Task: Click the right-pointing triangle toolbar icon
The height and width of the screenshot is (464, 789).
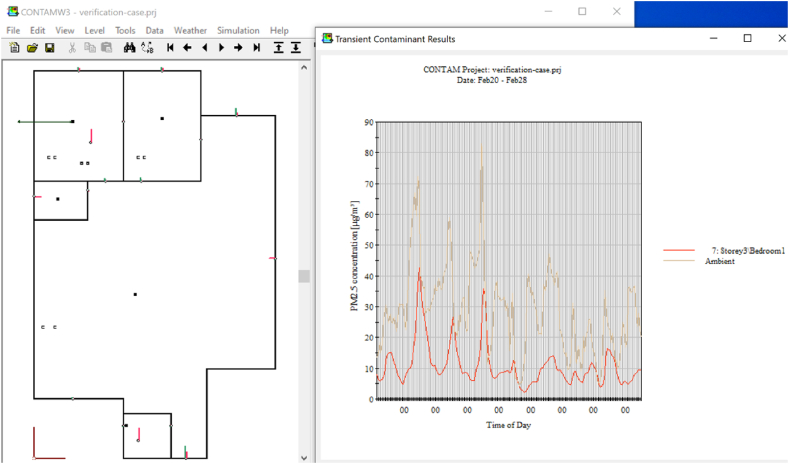Action: click(x=221, y=48)
